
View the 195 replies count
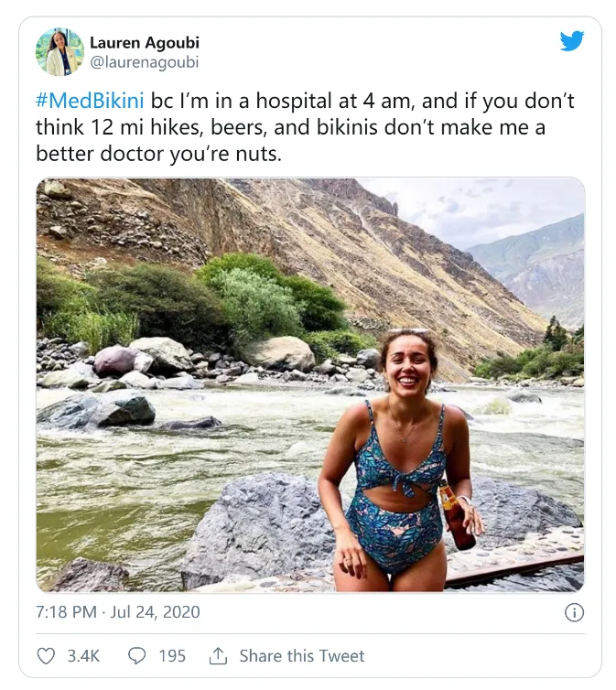tap(171, 656)
